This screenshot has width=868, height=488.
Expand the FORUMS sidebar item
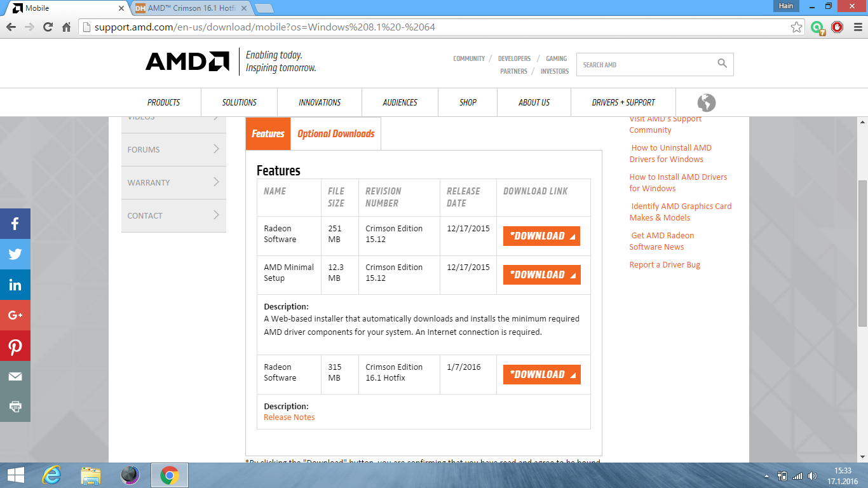(x=173, y=149)
